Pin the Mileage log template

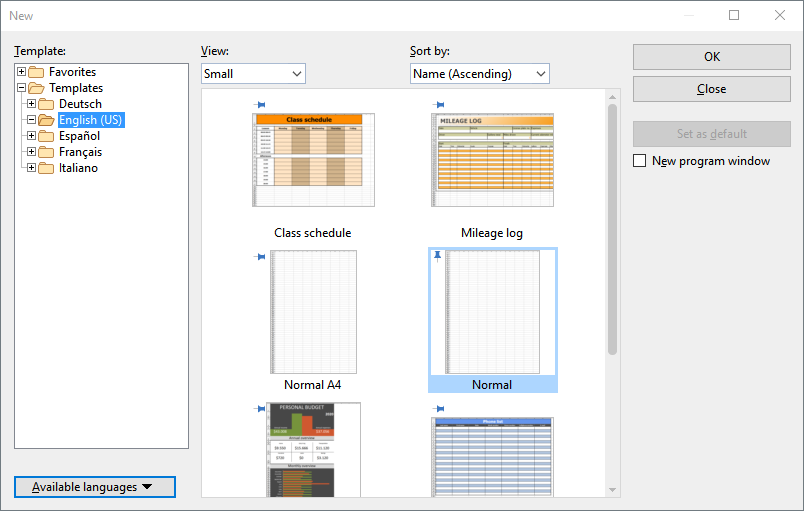[438, 105]
